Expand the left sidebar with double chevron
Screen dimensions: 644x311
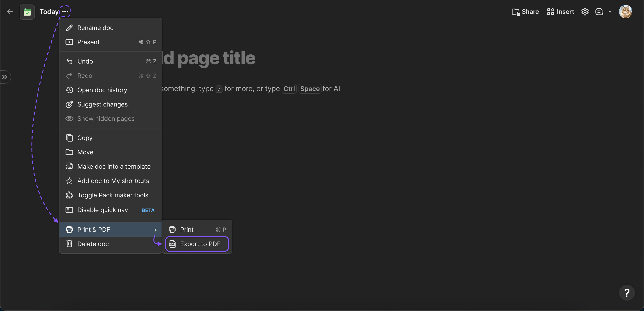click(5, 77)
